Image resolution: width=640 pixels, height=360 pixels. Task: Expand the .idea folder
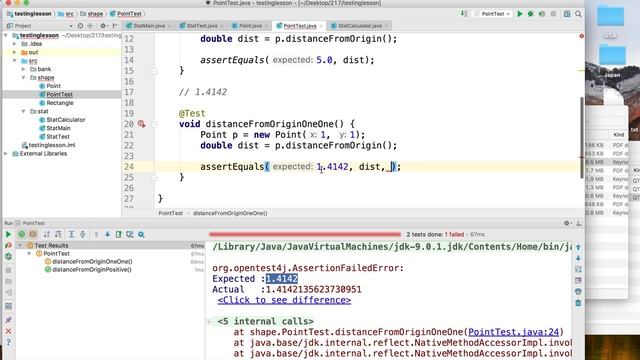15,44
